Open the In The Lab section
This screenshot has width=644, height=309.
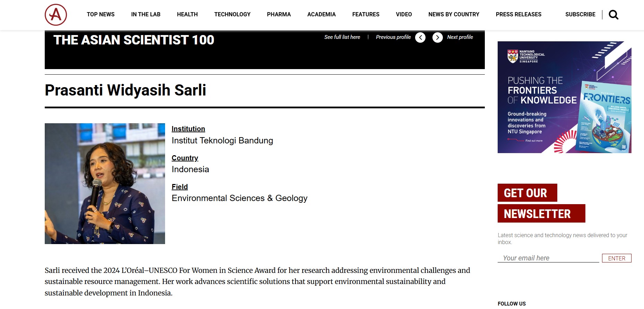click(x=146, y=14)
